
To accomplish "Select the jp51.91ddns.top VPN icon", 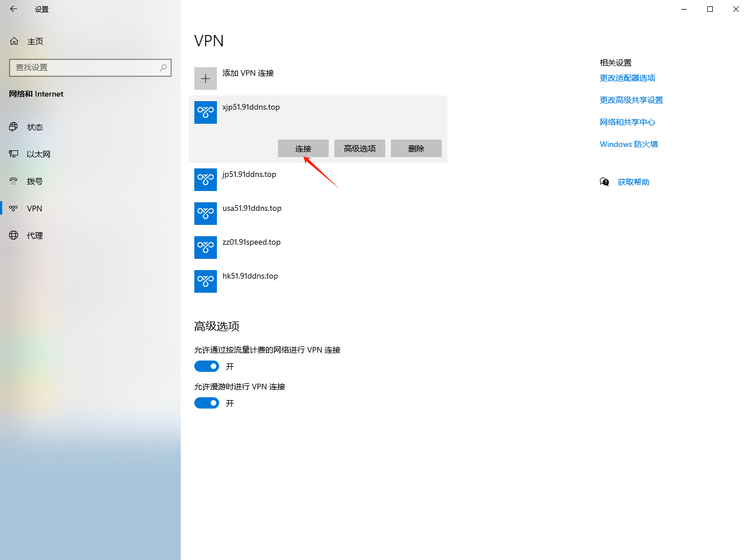I will tap(206, 180).
